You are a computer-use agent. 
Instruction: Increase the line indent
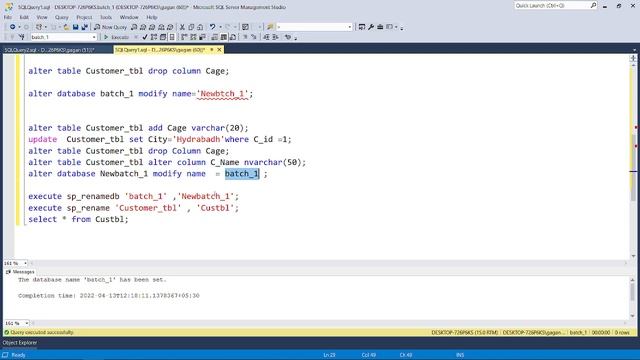[x=276, y=37]
